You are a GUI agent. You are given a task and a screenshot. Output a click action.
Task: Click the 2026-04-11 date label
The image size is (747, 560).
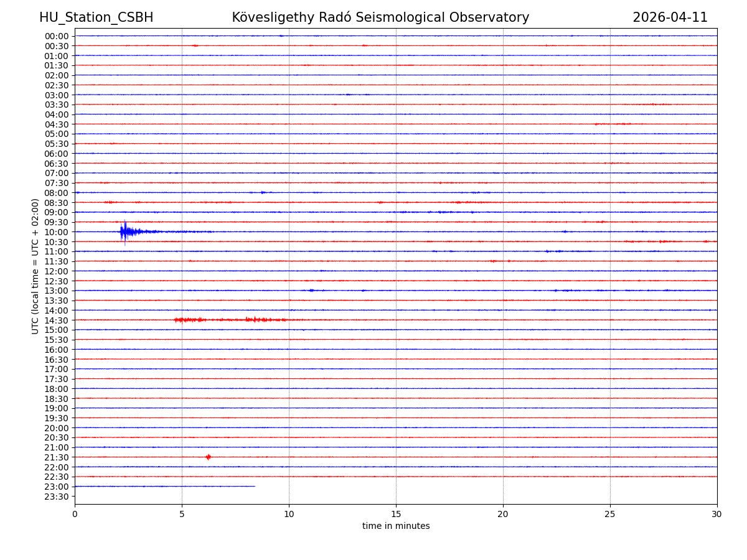670,17
